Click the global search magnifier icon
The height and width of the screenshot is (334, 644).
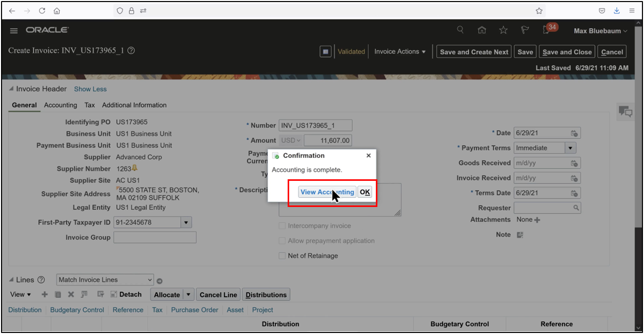(x=460, y=30)
